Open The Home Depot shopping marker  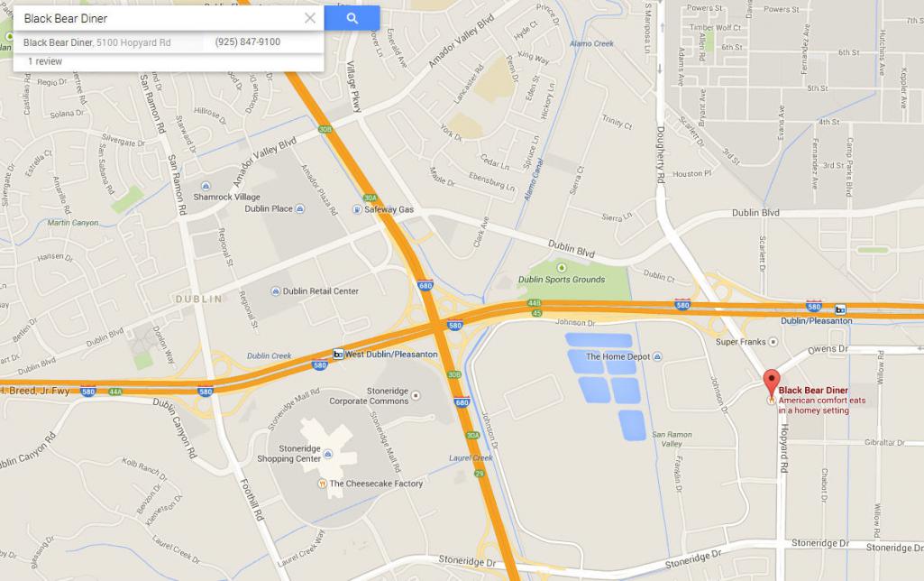pos(658,357)
